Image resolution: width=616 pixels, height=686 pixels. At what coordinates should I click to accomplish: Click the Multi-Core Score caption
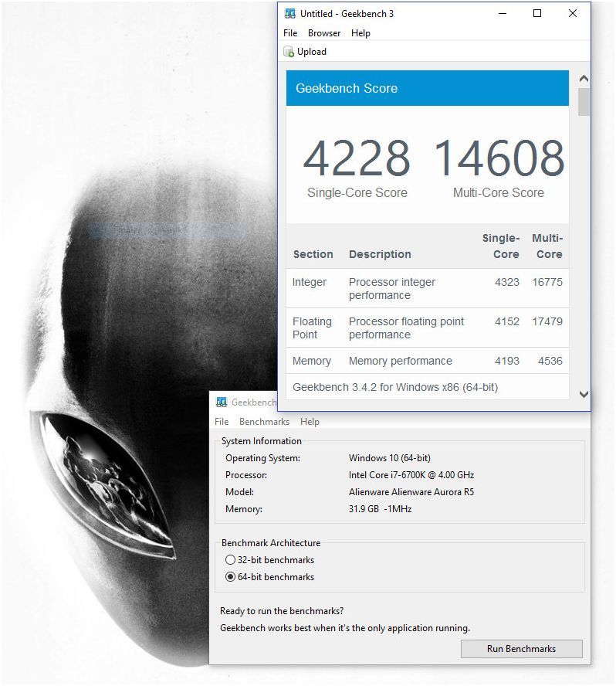pyautogui.click(x=499, y=193)
